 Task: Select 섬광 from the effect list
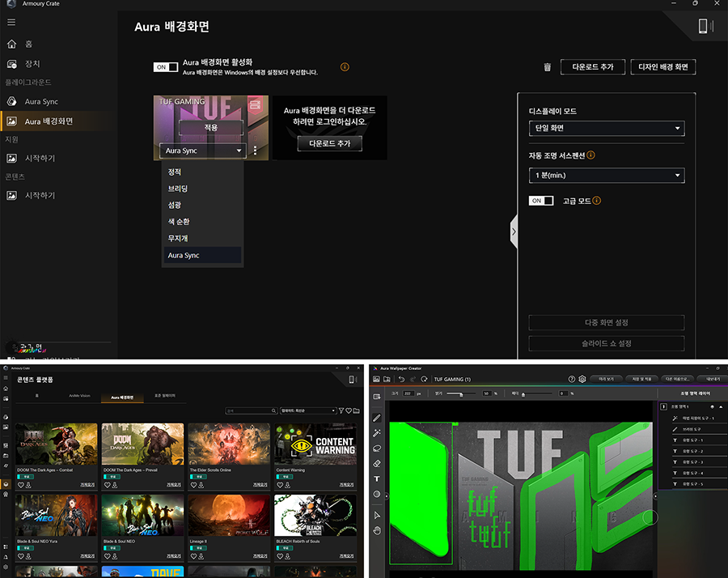[x=202, y=205]
